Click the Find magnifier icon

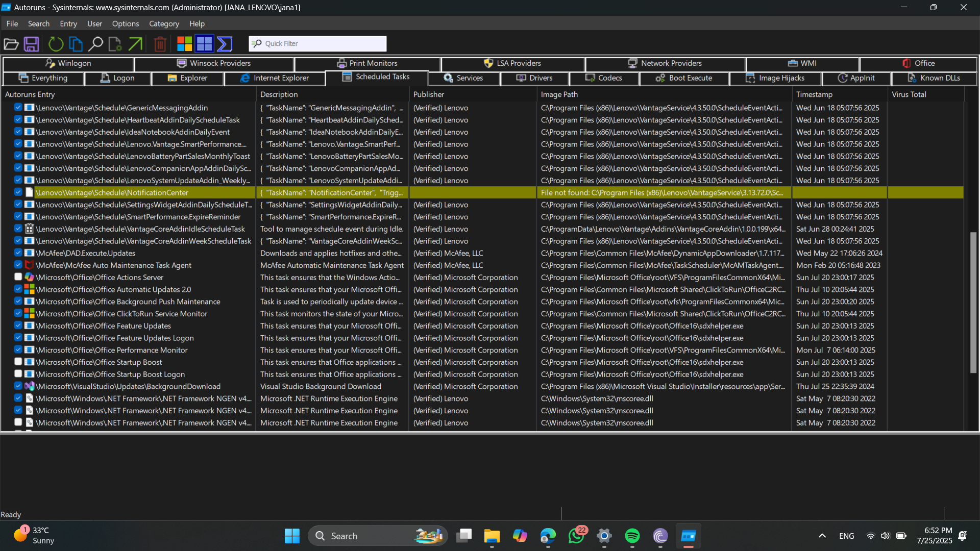pyautogui.click(x=95, y=44)
